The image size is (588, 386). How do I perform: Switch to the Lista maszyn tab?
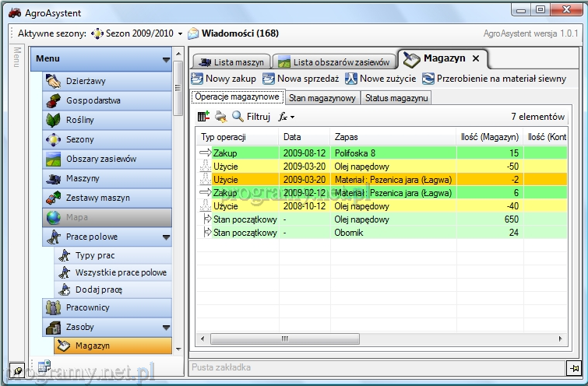coord(231,62)
